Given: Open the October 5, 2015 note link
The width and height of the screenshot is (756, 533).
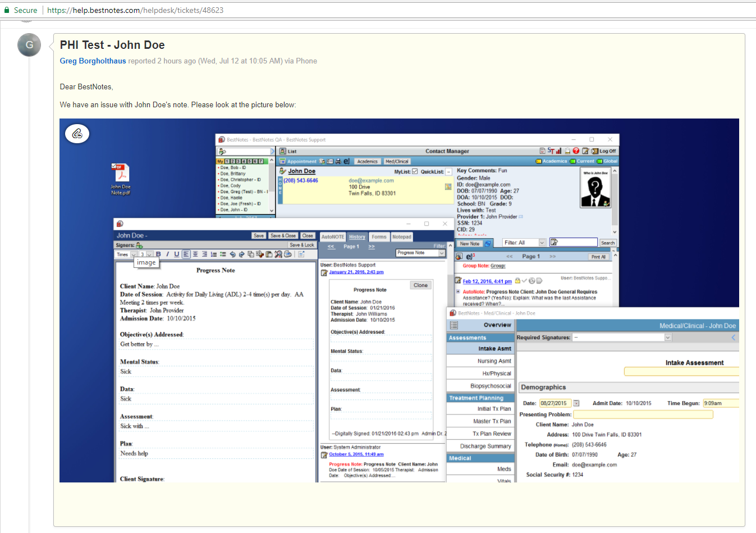Looking at the screenshot, I should tap(356, 454).
